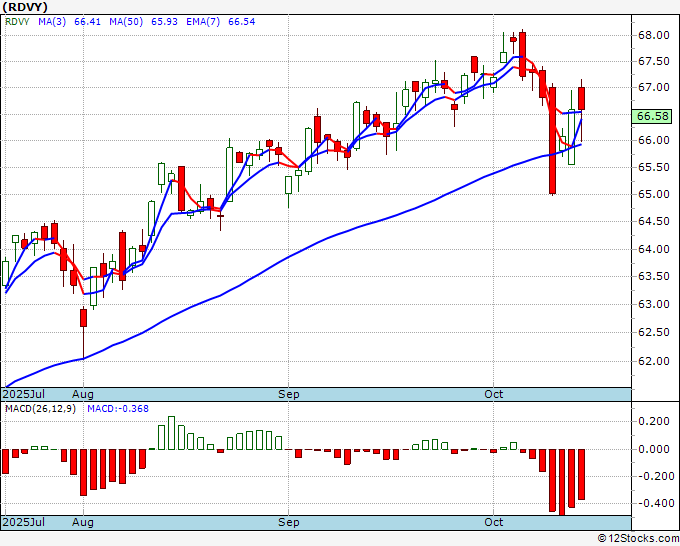Click the MA(50) legend label
This screenshot has height=546, width=680.
pos(126,22)
